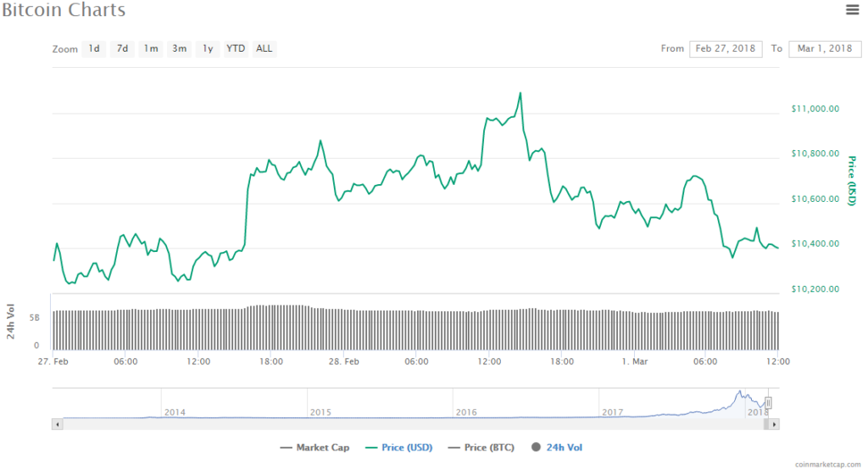The image size is (868, 470).
Task: Click the navigator scrollbar left arrow
Action: 57,423
